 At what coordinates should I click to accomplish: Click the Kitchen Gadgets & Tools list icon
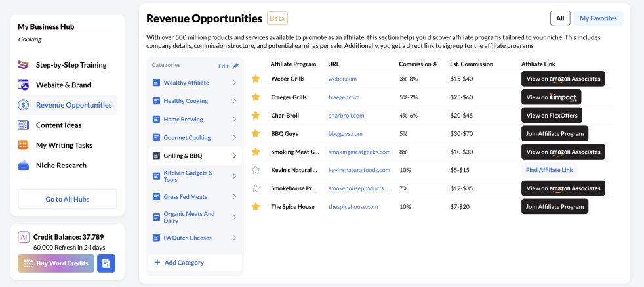pyautogui.click(x=156, y=176)
